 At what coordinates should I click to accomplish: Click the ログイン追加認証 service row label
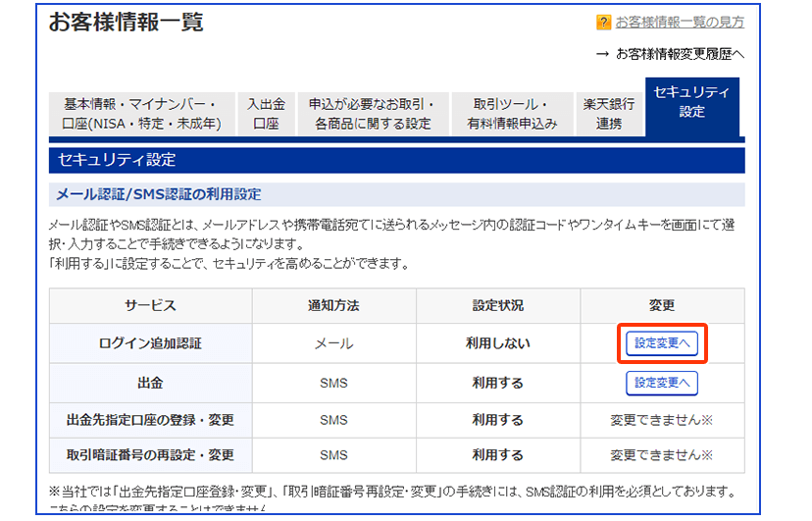coord(150,343)
